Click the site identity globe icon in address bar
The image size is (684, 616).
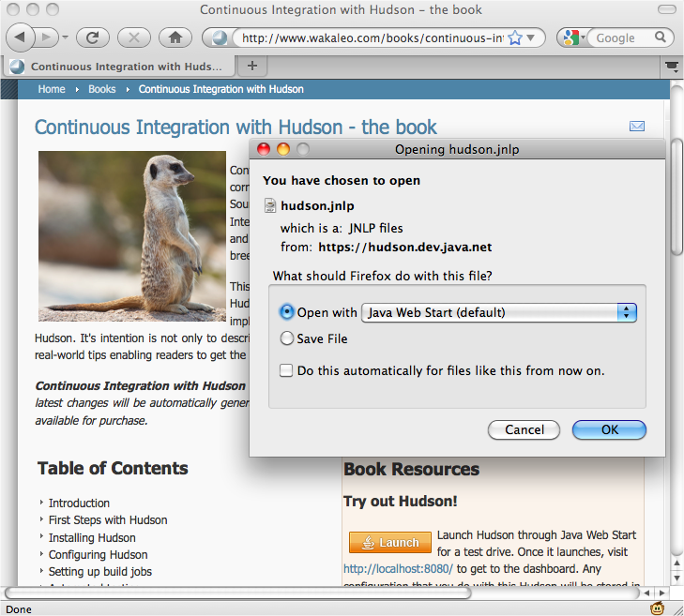[220, 38]
